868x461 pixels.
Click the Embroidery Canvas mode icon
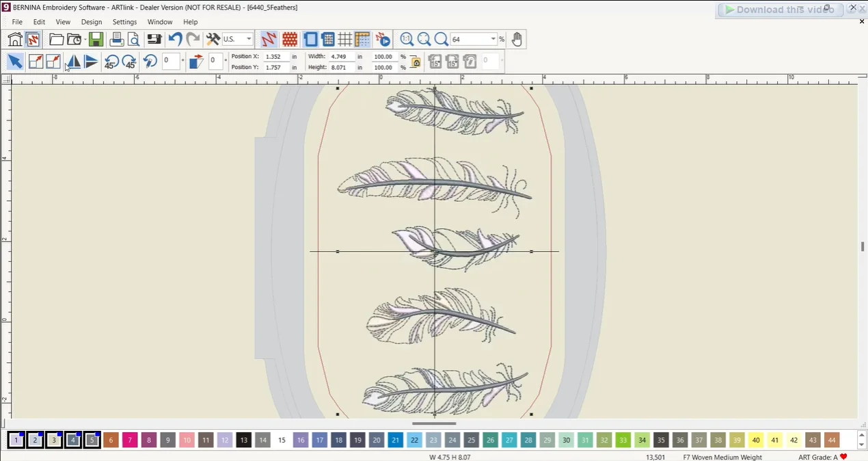pos(32,39)
